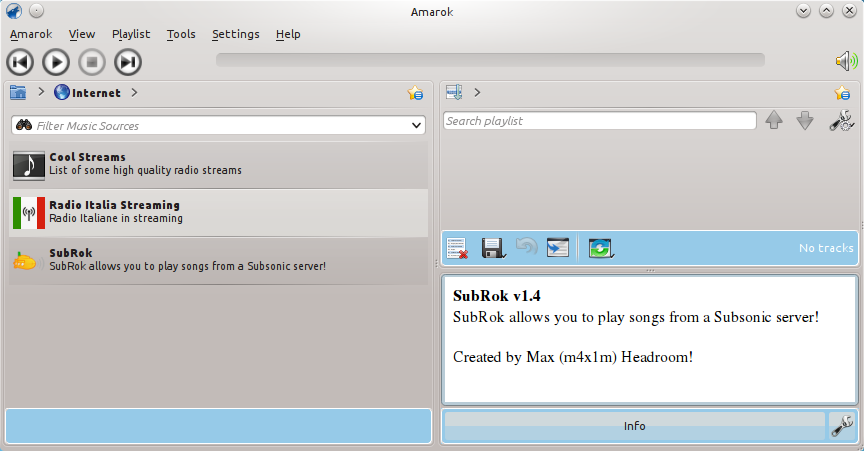
Task: Configure applets with the wrench icon
Action: pyautogui.click(x=843, y=426)
